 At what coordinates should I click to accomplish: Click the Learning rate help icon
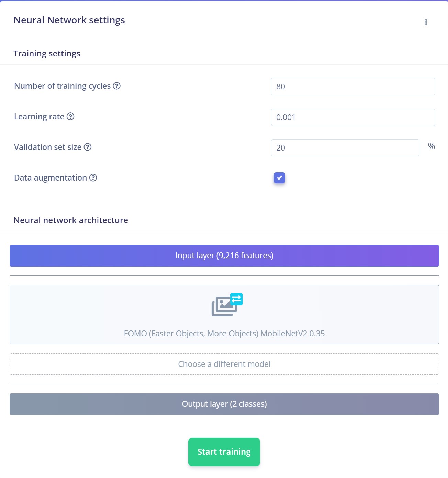click(x=70, y=117)
